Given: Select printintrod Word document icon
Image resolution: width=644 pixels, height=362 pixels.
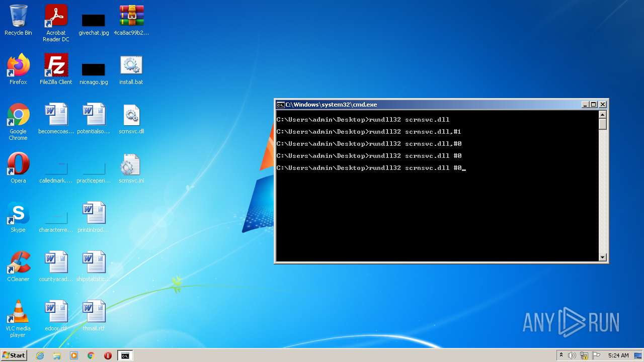Looking at the screenshot, I should click(94, 217).
